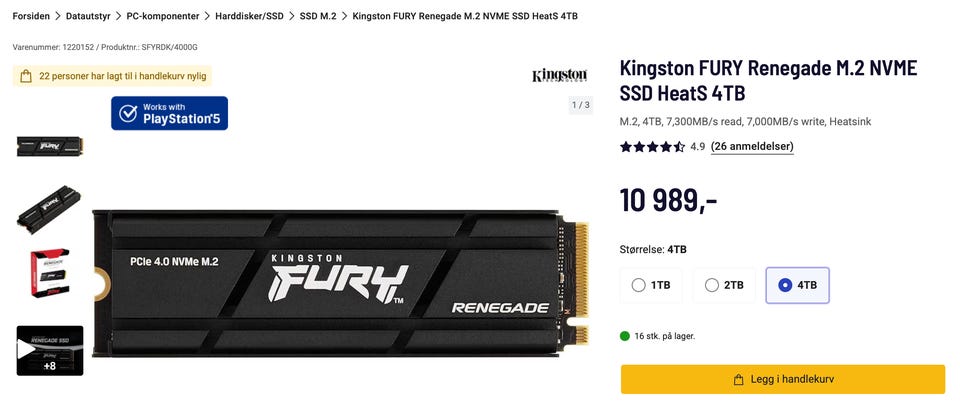Screen dimensions: 960x407
Task: Select the angled SSD thumbnail
Action: [50, 209]
